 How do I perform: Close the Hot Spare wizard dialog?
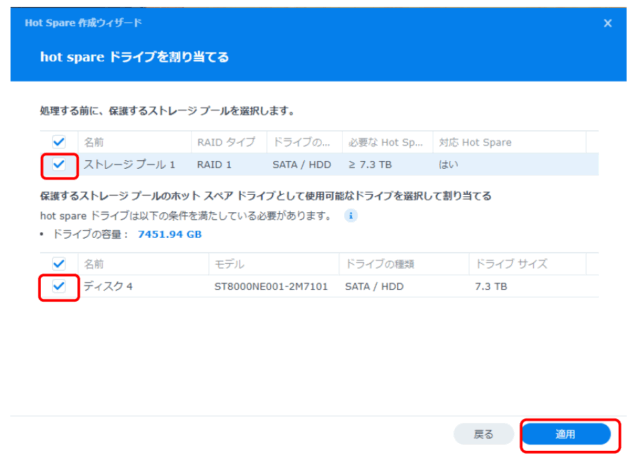(x=607, y=22)
